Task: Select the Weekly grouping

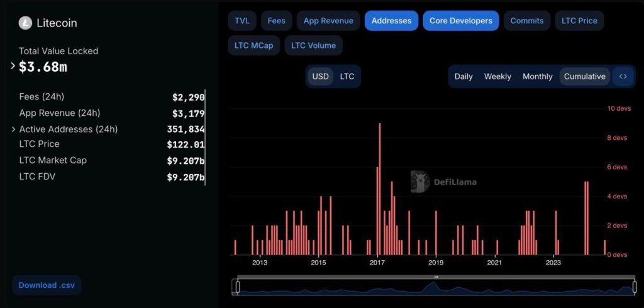Action: (497, 76)
